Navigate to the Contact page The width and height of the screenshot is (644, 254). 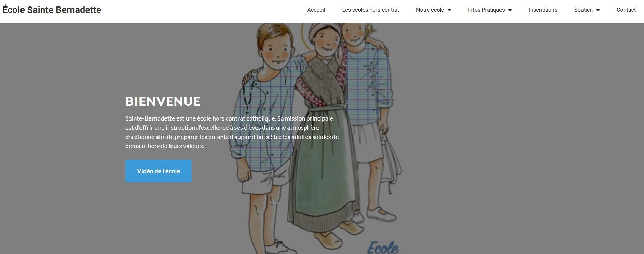click(x=626, y=10)
